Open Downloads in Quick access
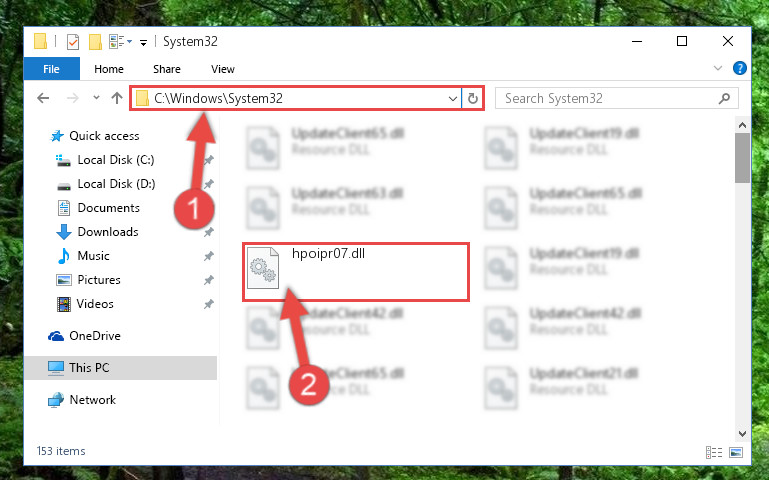Screen dimensions: 769x480 point(108,231)
